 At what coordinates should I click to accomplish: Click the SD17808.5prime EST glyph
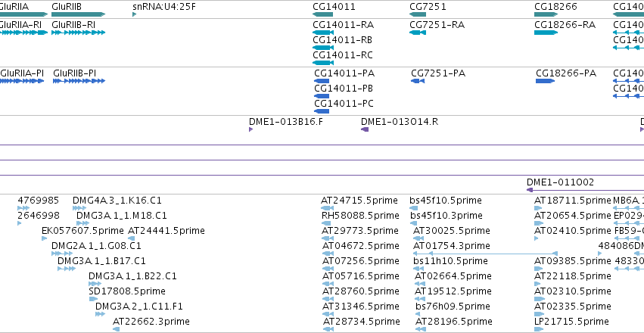[93, 299]
